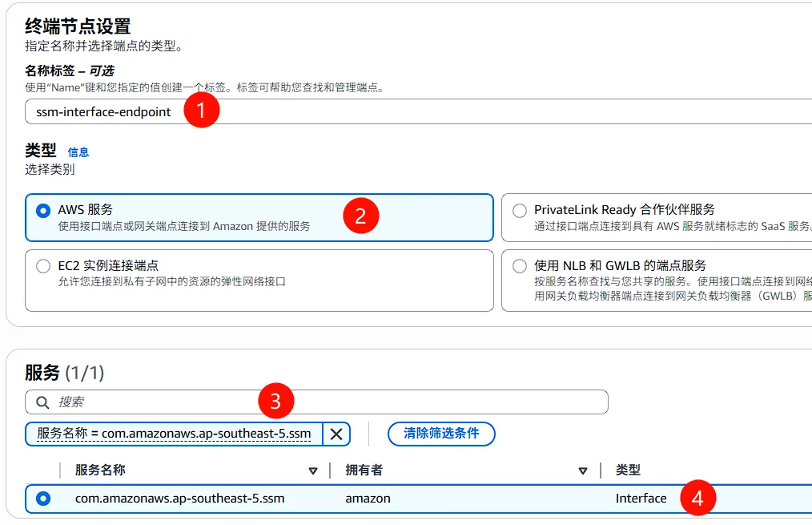
Task: Choose 使用 NLB 和 GWLB 的端点服务 option
Action: 520,266
